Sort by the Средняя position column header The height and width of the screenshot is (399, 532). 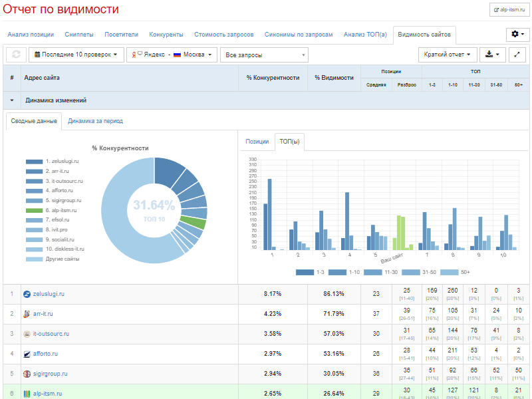click(x=376, y=85)
